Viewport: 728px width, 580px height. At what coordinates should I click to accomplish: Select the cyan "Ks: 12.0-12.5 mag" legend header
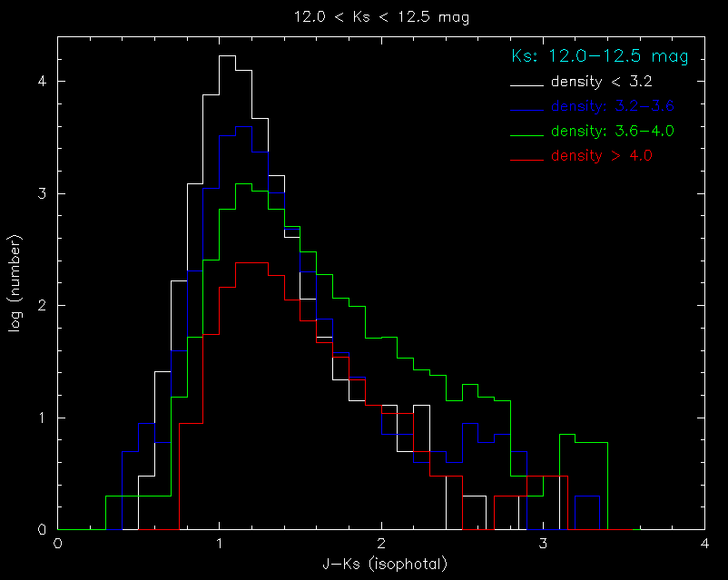(600, 56)
